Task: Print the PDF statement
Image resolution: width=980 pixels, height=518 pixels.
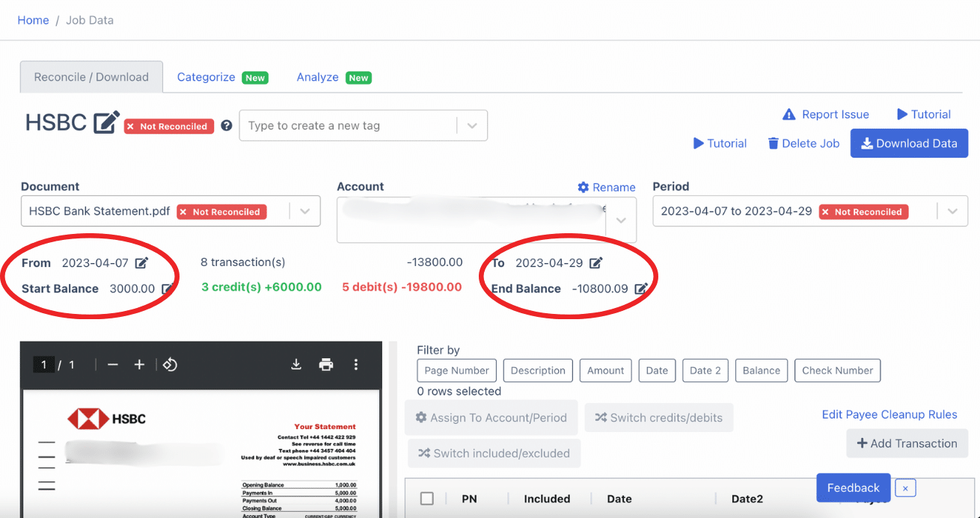Action: point(326,365)
